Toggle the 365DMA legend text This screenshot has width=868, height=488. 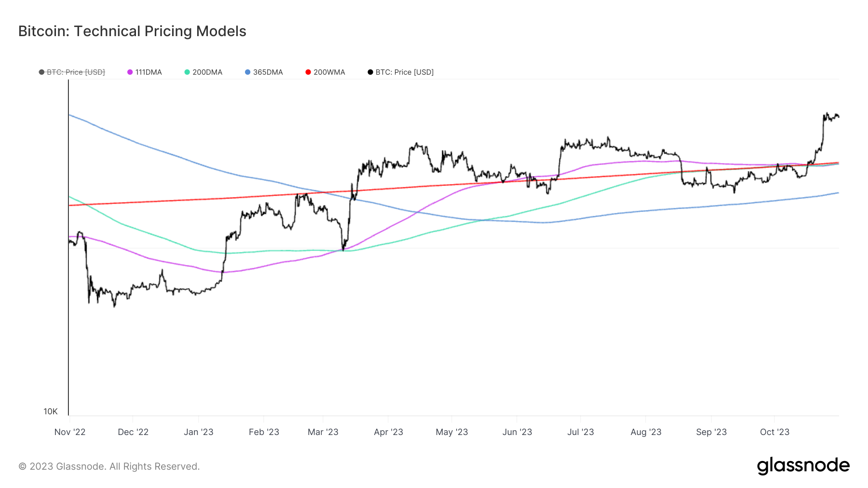(268, 72)
